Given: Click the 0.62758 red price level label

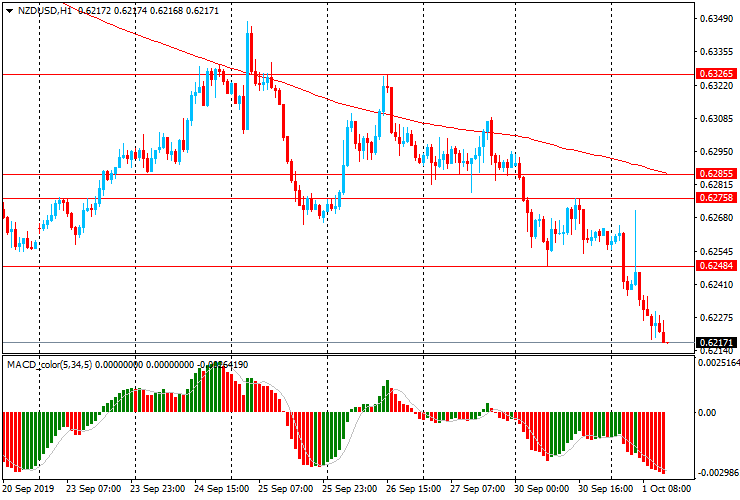Looking at the screenshot, I should [717, 198].
